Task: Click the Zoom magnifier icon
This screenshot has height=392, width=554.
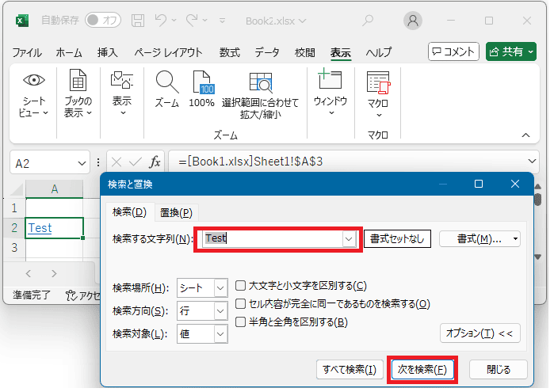Action: tap(166, 82)
